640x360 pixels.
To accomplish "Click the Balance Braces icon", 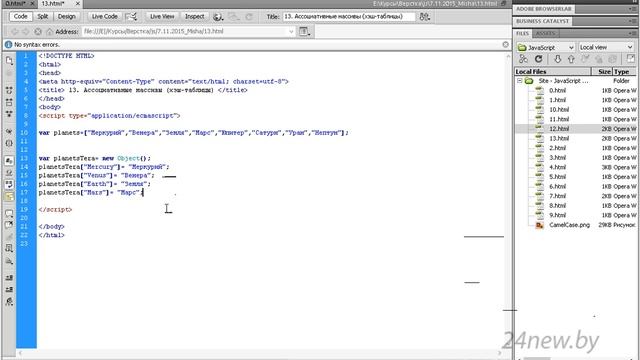I will [9, 143].
